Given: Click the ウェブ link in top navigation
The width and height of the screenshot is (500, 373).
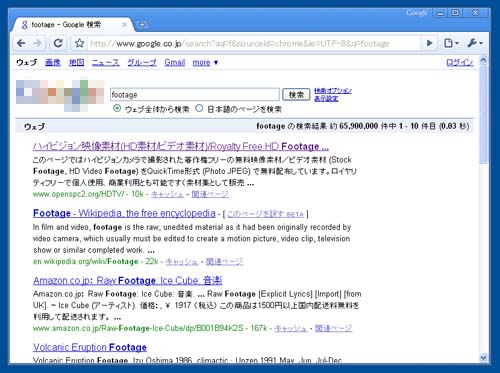Looking at the screenshot, I should pyautogui.click(x=27, y=63).
